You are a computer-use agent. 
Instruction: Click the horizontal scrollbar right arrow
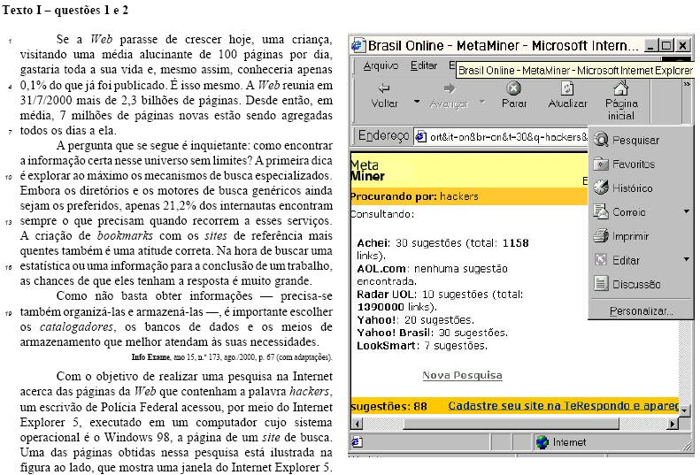(x=671, y=424)
